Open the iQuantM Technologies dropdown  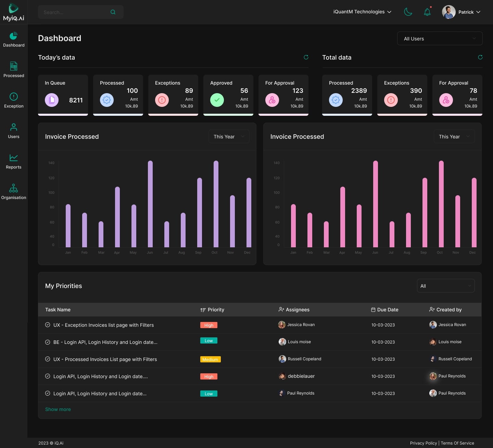(362, 12)
